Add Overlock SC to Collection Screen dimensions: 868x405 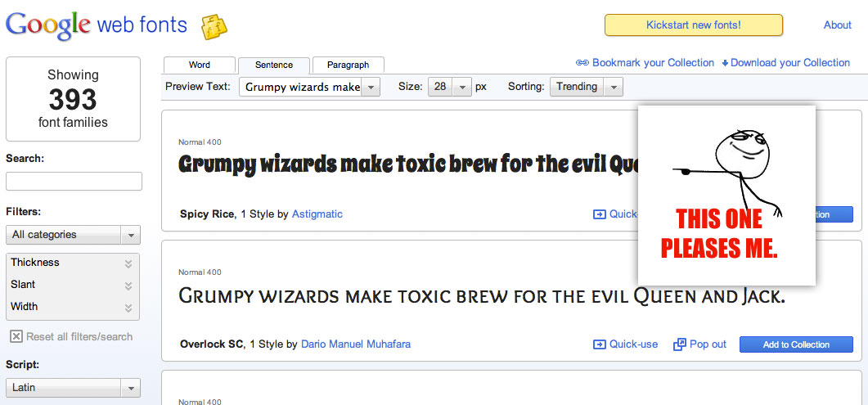(796, 344)
